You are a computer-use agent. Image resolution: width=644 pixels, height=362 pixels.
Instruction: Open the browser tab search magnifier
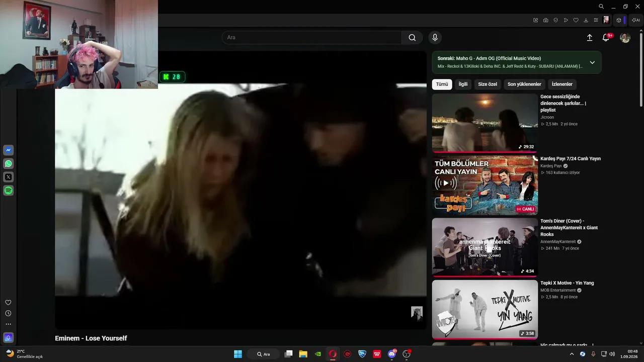(601, 7)
